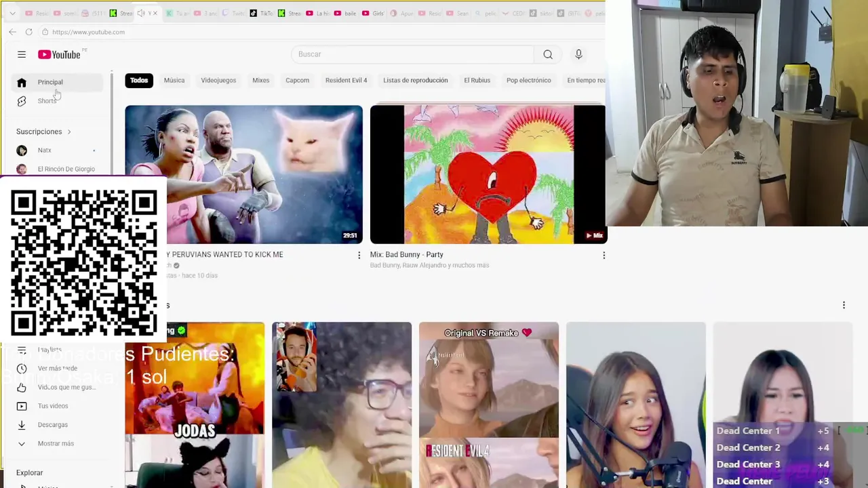
Task: Click the Explorar section heading
Action: pyautogui.click(x=30, y=473)
